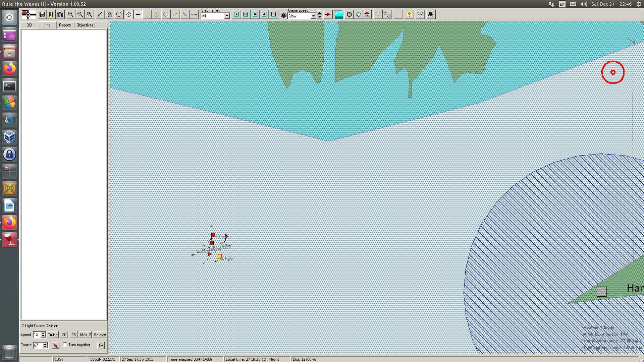Zoom out of the map
644x362 pixels.
point(80,14)
